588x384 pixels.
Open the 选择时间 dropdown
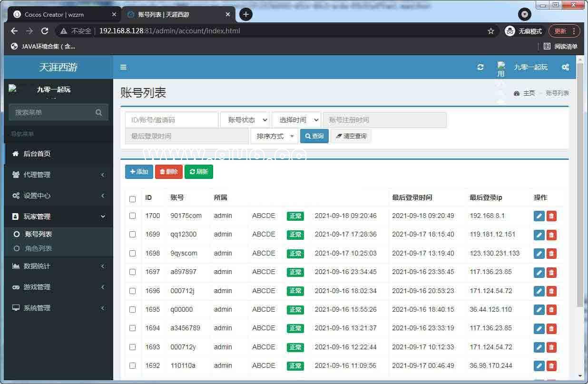click(x=296, y=120)
